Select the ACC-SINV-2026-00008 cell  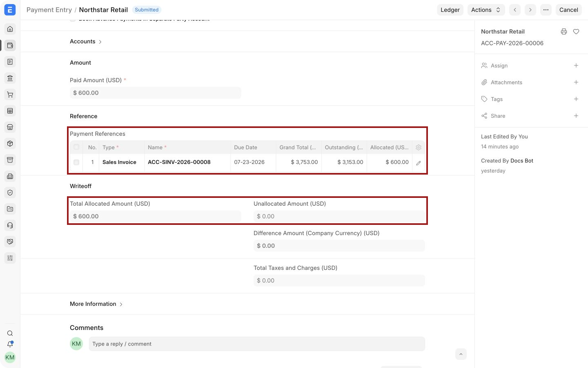tap(187, 162)
